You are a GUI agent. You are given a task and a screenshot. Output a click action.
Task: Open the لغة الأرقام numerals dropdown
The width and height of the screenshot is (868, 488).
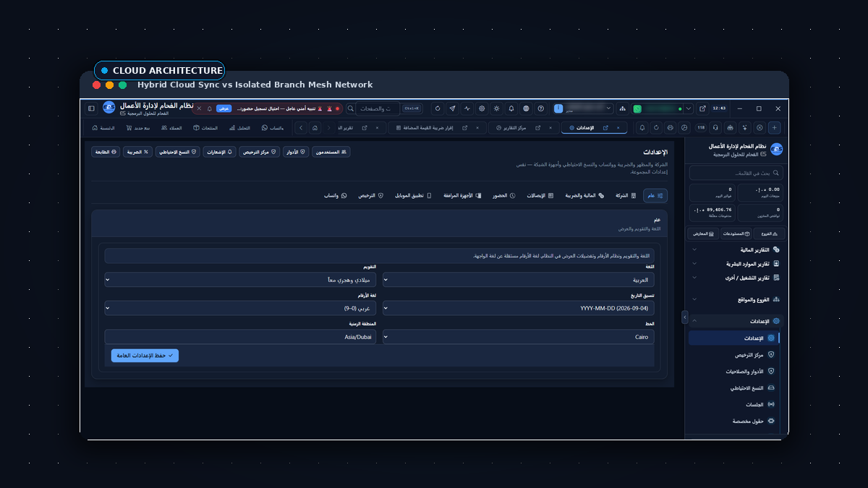tap(240, 308)
